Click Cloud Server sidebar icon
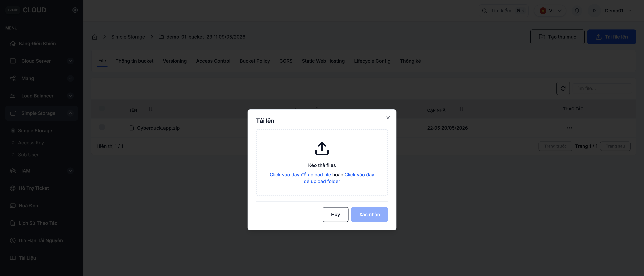The image size is (644, 276). point(13,61)
